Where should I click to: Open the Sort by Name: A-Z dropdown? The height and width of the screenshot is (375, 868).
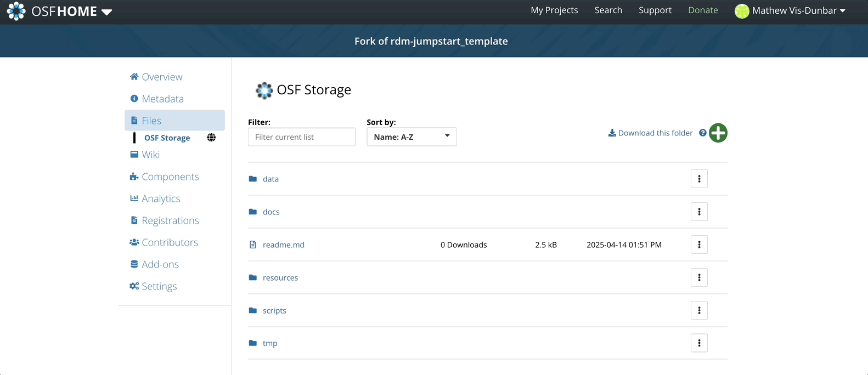[x=412, y=137]
